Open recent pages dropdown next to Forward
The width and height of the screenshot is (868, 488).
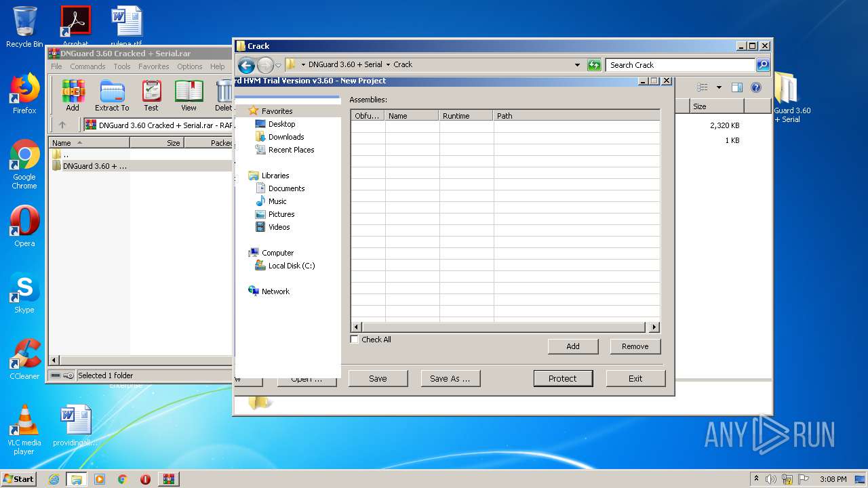click(278, 66)
